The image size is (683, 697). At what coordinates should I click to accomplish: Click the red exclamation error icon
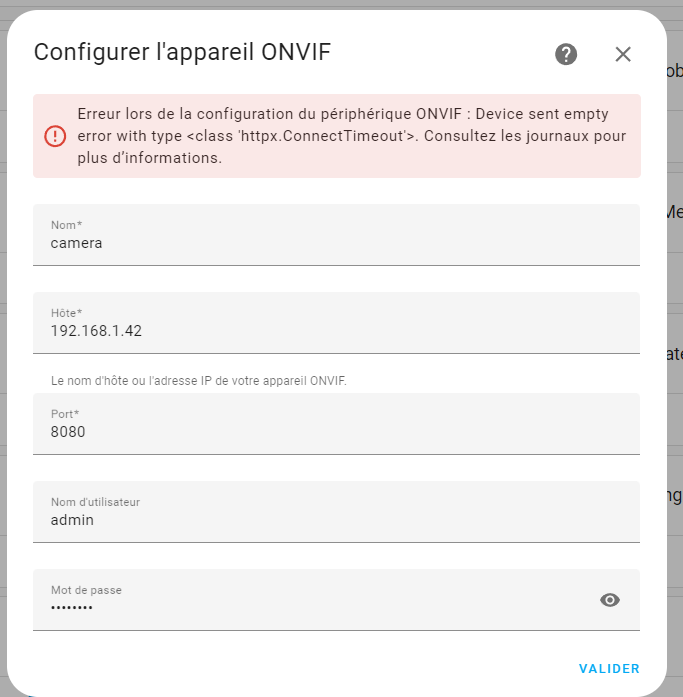pos(55,136)
